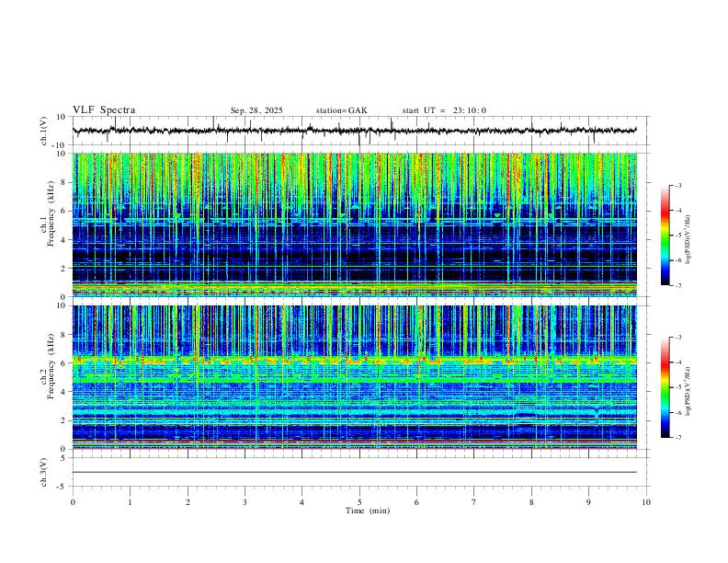Click the date 'Sep. 28, 2025'
The height and width of the screenshot is (563, 728).
pyautogui.click(x=256, y=110)
